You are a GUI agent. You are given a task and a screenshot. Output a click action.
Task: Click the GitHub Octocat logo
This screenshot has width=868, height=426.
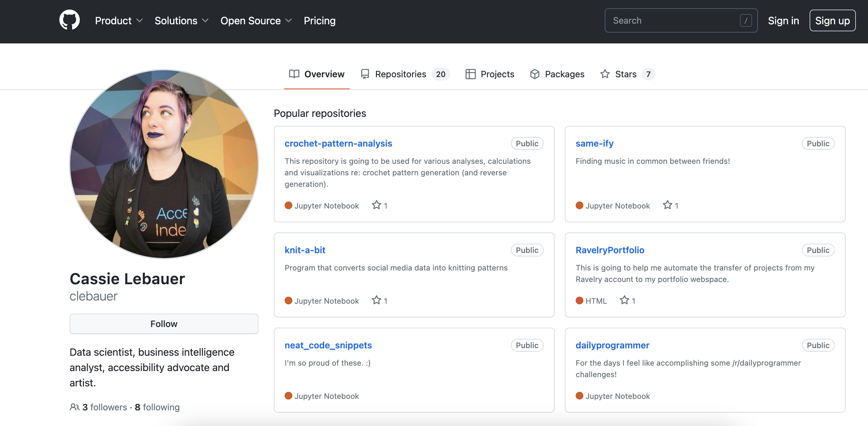70,20
